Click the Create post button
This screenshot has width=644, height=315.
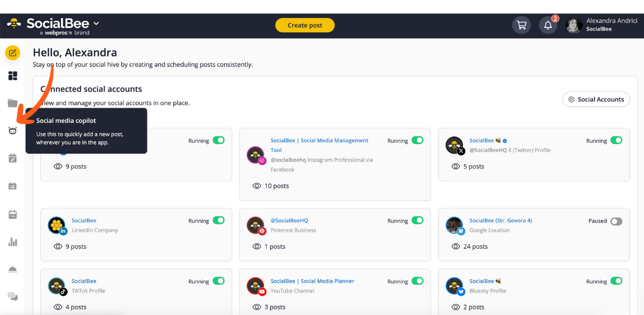305,25
